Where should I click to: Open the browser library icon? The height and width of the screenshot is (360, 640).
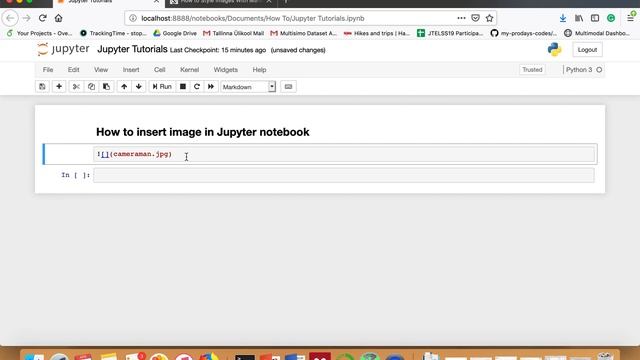(579, 18)
